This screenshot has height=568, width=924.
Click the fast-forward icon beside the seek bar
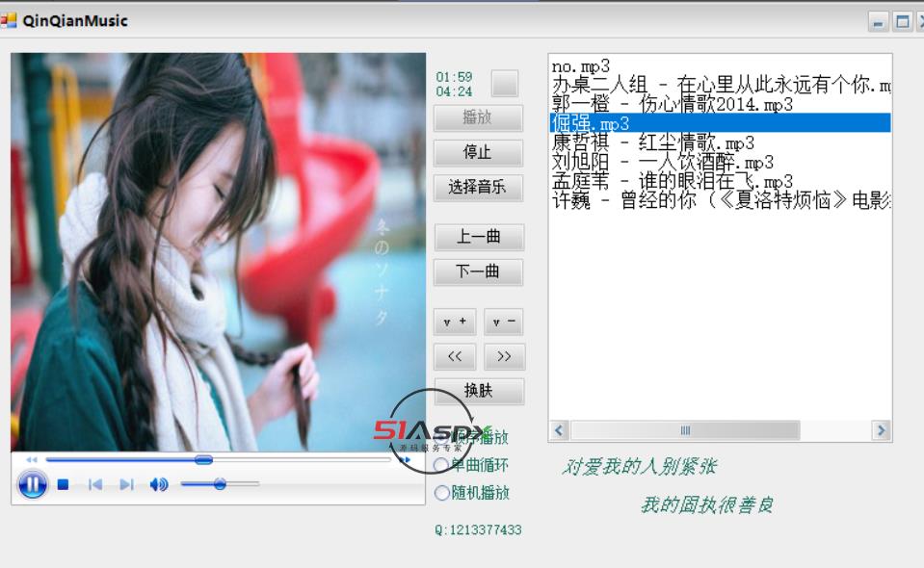[x=405, y=460]
